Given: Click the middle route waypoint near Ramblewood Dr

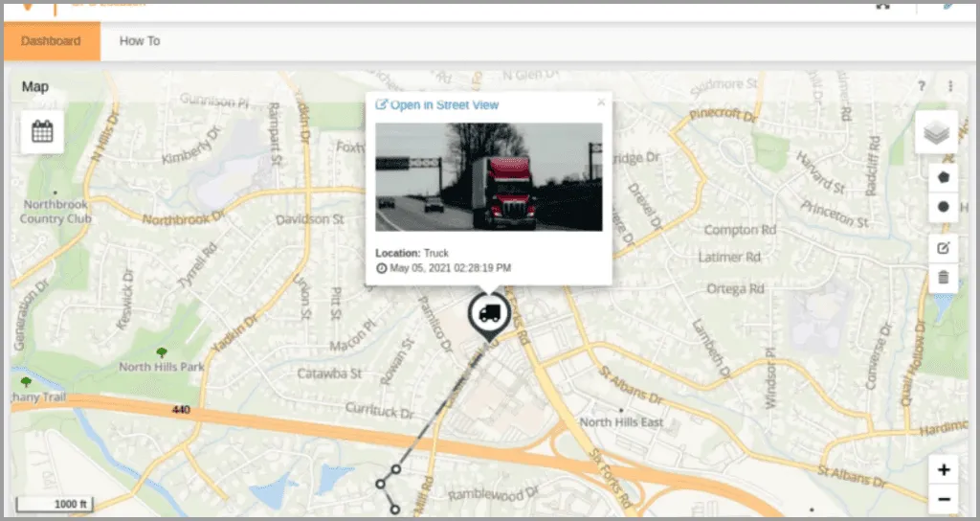Looking at the screenshot, I should point(380,485).
